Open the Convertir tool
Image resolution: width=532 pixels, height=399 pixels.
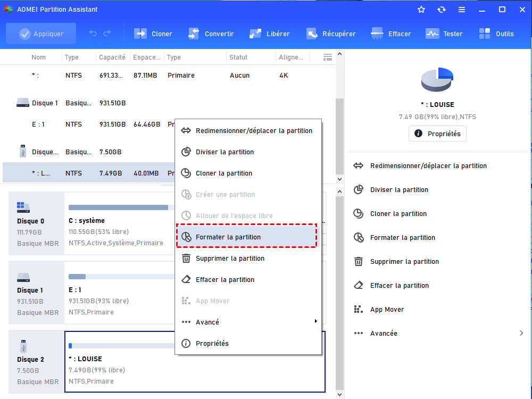pos(194,34)
